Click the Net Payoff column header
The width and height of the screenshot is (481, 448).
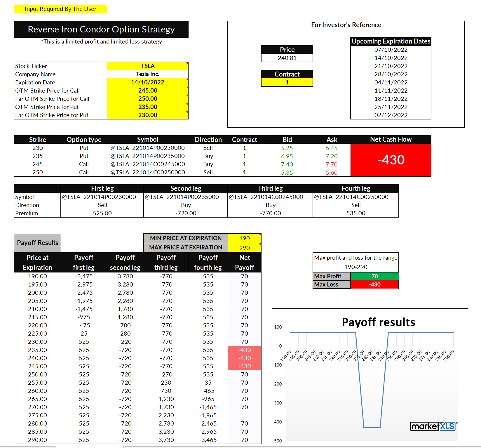pyautogui.click(x=244, y=262)
